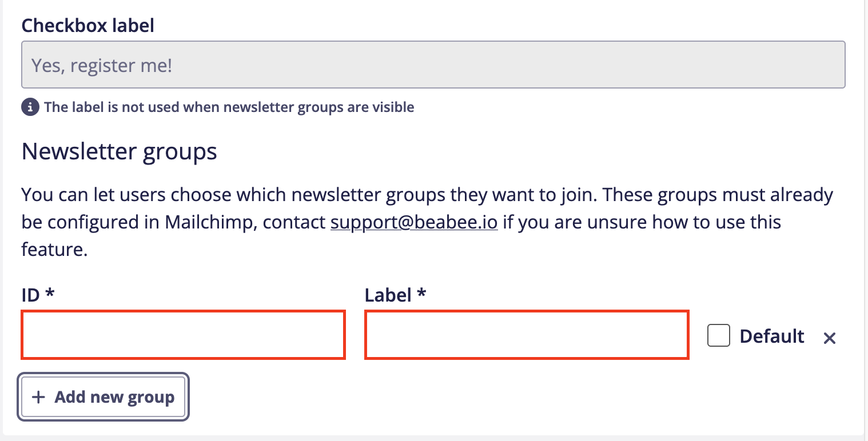The height and width of the screenshot is (441, 868).
Task: Click the "ID" field label
Action: pyautogui.click(x=31, y=295)
